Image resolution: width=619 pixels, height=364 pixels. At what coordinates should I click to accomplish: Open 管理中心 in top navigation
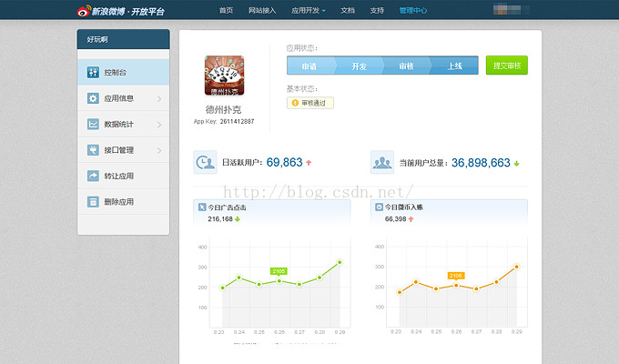(x=413, y=11)
